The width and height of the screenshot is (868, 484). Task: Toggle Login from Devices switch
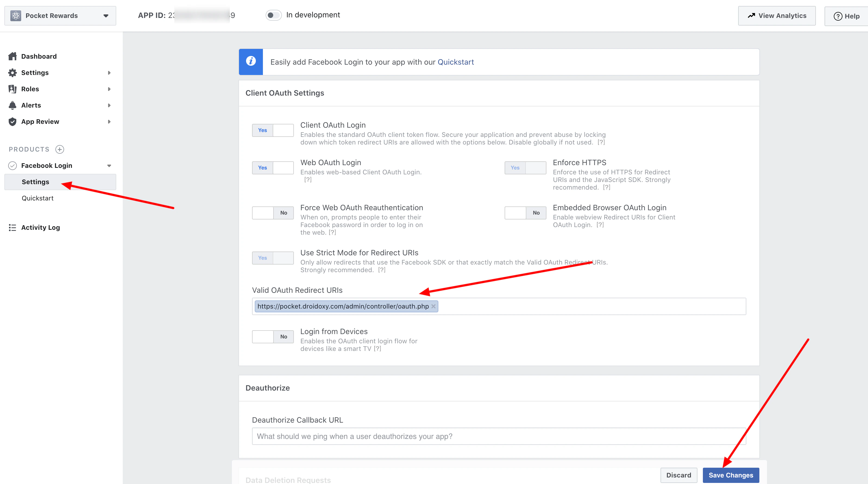coord(273,337)
